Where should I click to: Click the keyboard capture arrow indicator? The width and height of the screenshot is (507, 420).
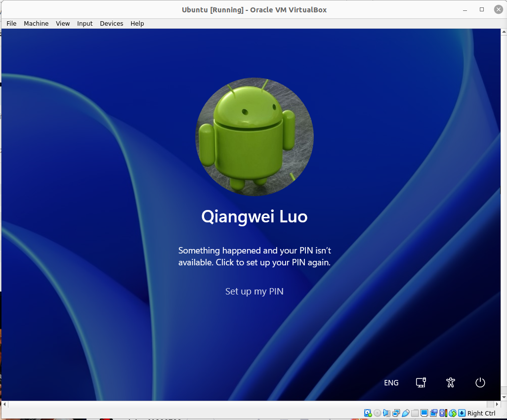(x=462, y=413)
